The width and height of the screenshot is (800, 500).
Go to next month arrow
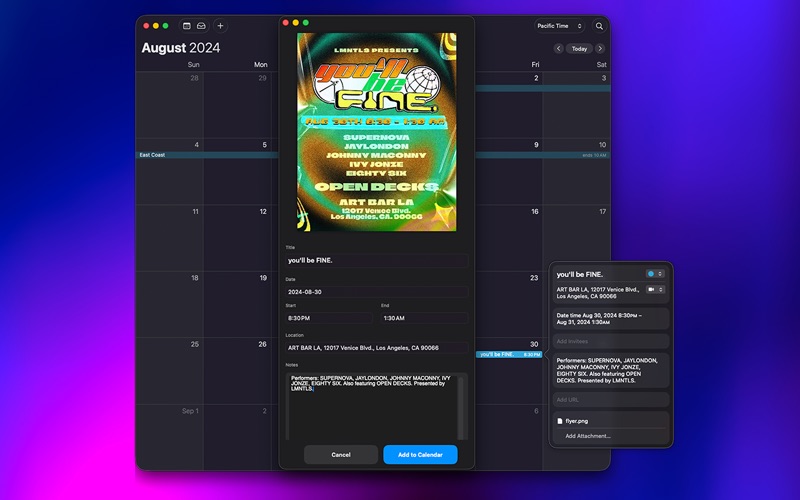600,48
